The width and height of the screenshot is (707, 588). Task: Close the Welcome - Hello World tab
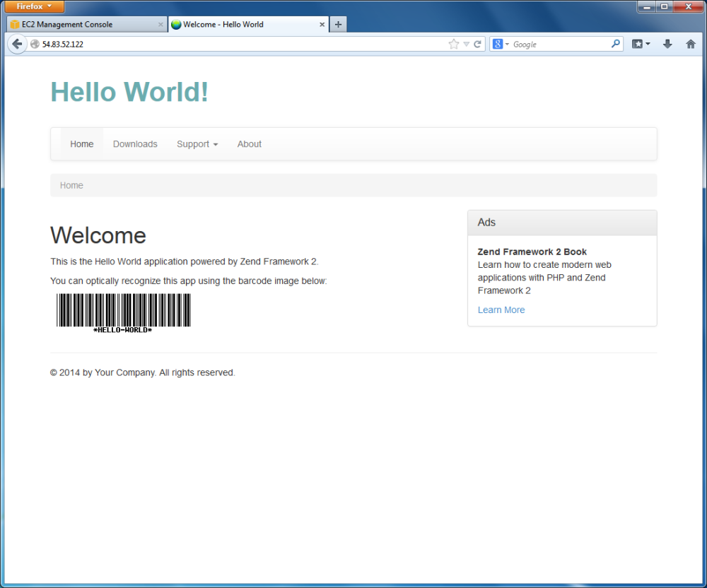click(322, 24)
